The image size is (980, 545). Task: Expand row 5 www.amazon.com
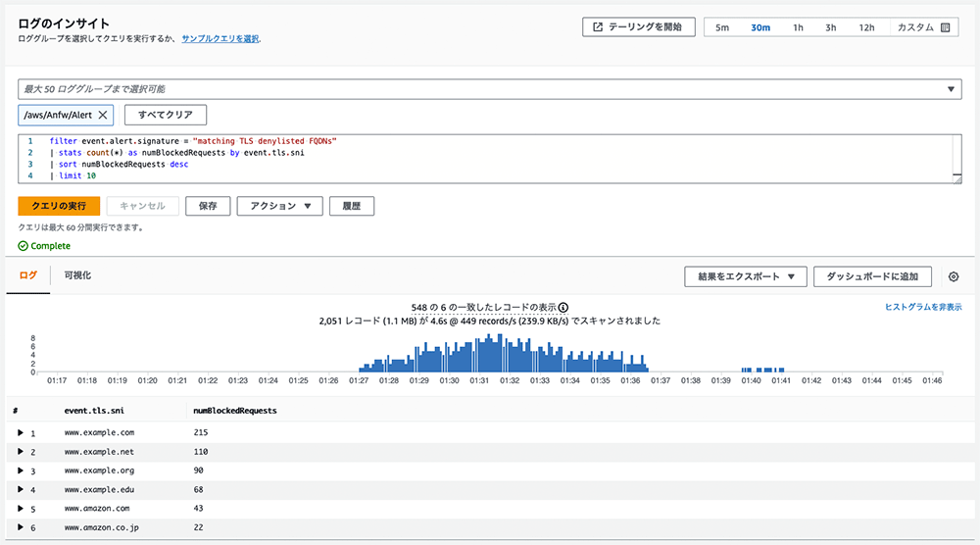[20, 509]
